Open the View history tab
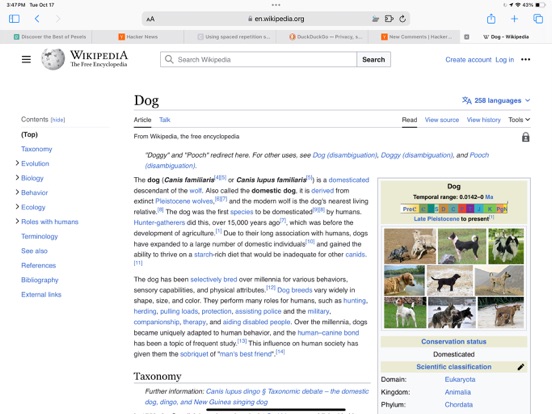 point(483,120)
